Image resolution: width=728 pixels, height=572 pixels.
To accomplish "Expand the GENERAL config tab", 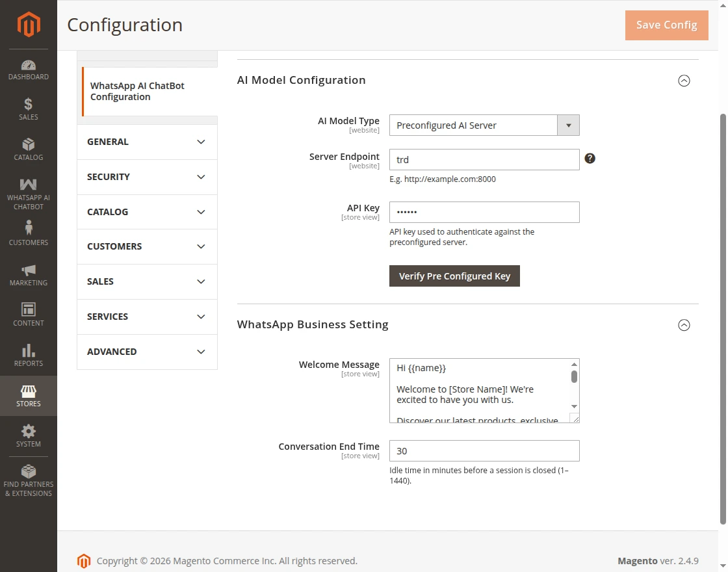I will click(x=147, y=142).
